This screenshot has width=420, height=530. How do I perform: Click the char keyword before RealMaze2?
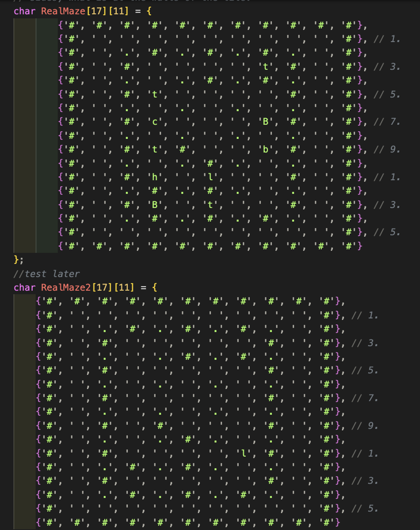click(x=25, y=288)
